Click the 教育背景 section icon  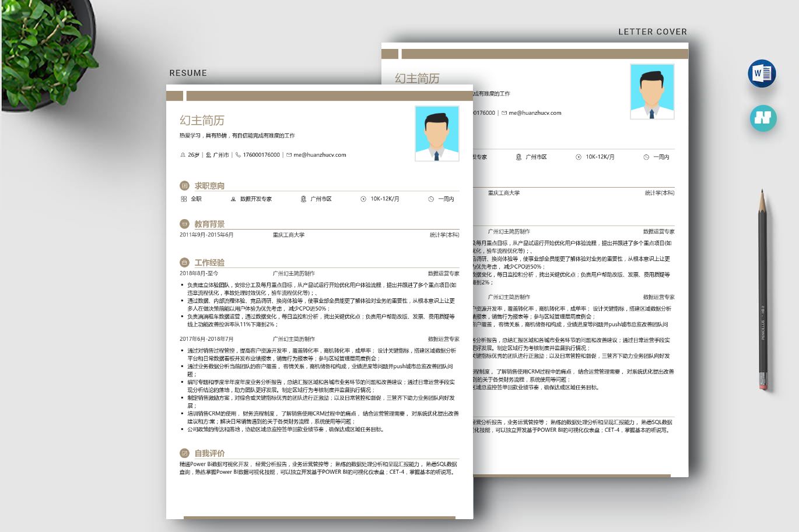click(x=184, y=224)
